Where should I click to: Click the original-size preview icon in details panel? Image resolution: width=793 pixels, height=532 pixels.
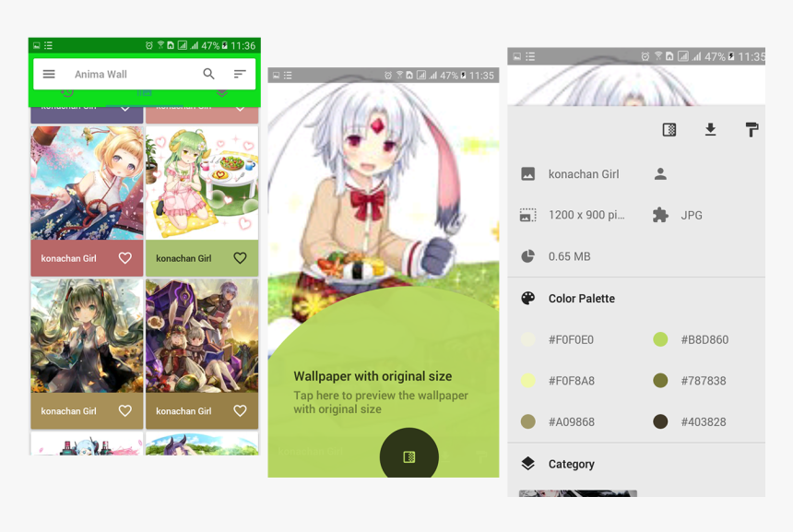tap(669, 130)
